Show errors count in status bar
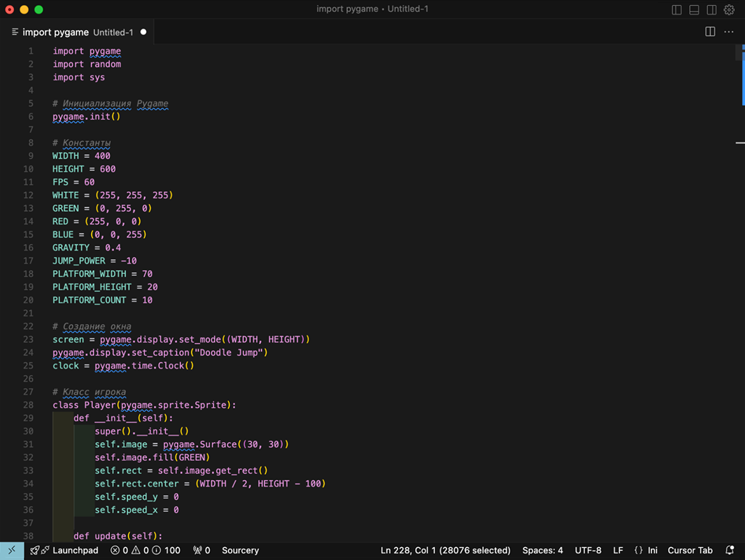 (119, 550)
